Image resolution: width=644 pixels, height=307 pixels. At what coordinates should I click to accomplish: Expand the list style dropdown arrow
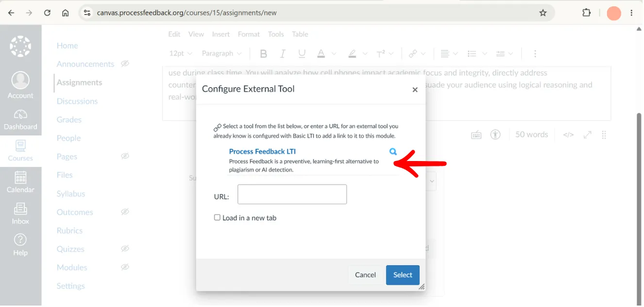pos(484,54)
